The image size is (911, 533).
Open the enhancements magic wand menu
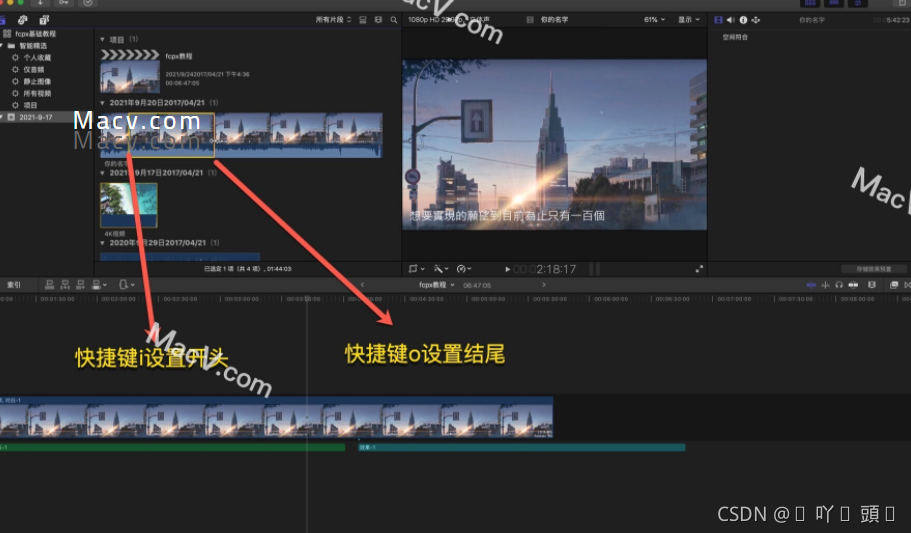coord(441,269)
